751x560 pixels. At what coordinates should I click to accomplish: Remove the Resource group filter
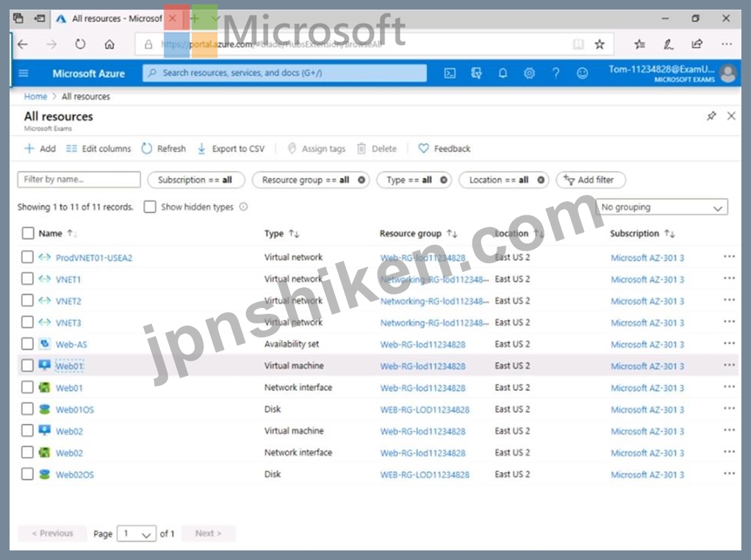pos(362,180)
